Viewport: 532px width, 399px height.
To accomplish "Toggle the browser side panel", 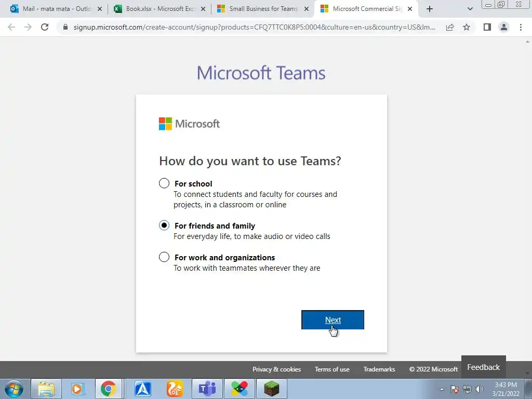I will [487, 27].
